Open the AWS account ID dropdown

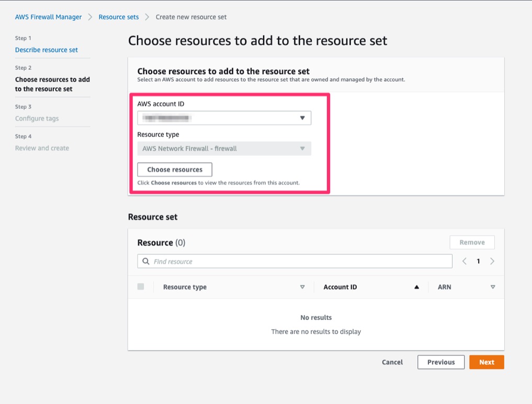[224, 118]
